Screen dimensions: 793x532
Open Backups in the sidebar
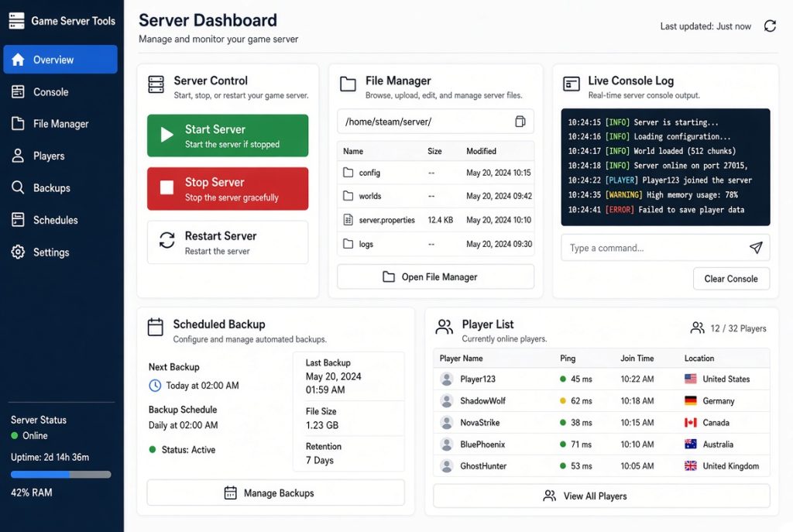(60, 187)
